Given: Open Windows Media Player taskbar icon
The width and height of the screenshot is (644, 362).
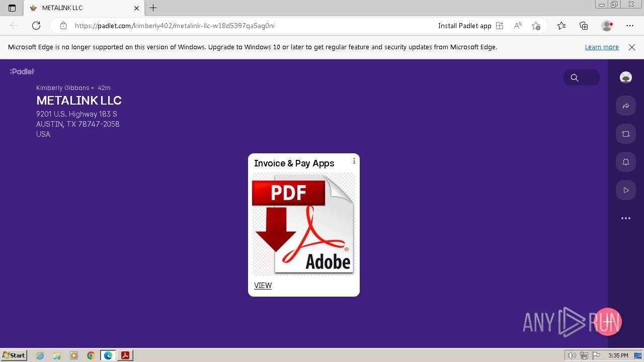Looking at the screenshot, I should pyautogui.click(x=74, y=355).
